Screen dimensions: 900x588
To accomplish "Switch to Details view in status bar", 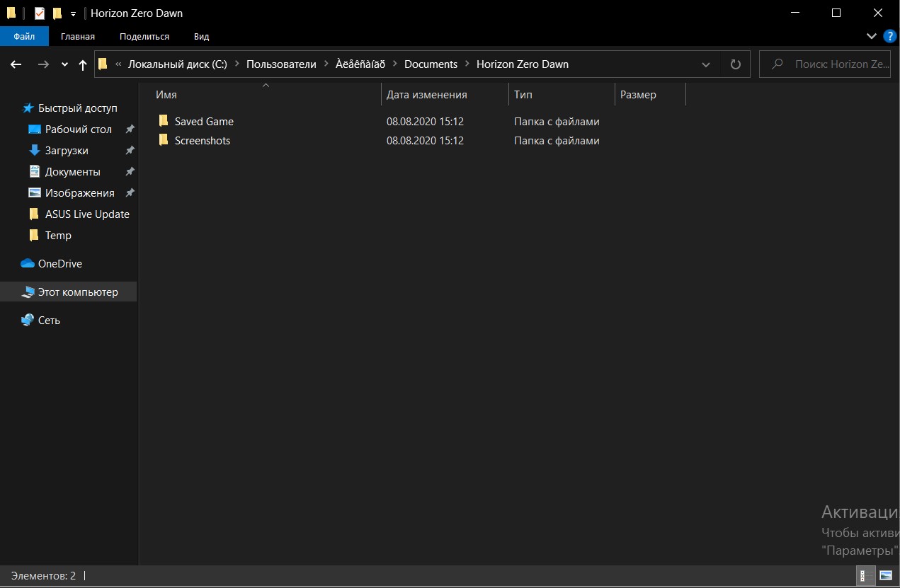I will pyautogui.click(x=865, y=576).
